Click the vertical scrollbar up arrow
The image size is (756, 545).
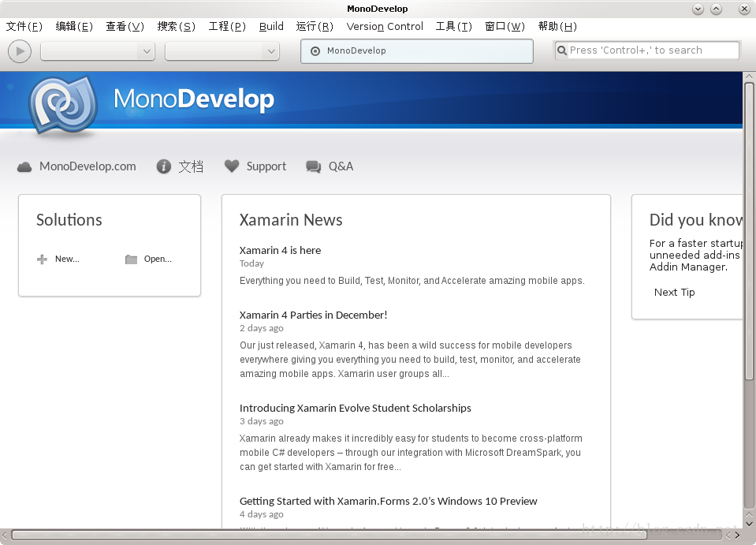pos(749,77)
